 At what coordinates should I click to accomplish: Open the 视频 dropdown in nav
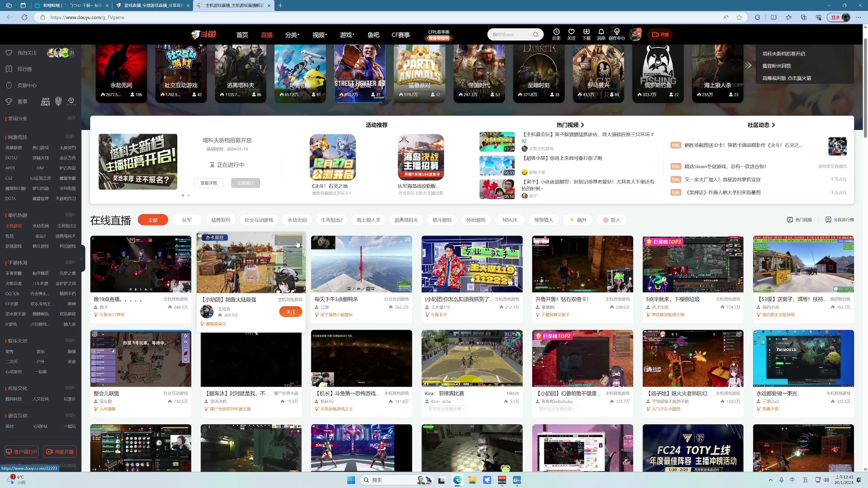click(x=320, y=35)
